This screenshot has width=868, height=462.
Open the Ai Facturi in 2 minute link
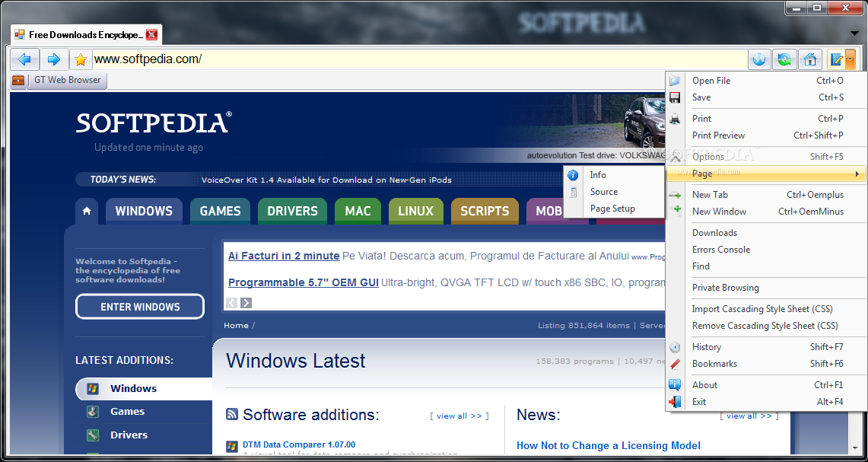click(x=284, y=256)
